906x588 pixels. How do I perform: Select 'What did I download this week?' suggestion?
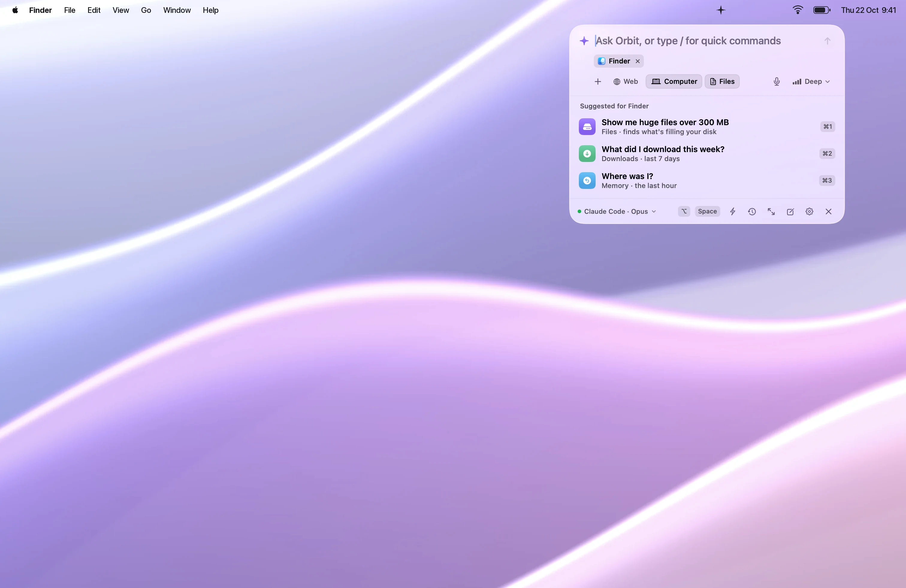tap(707, 154)
